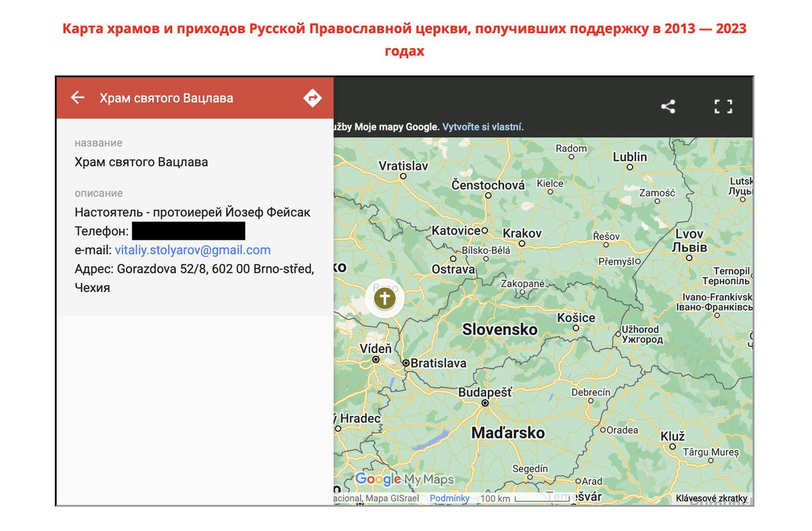Select the church cross marker on the map
Image resolution: width=812 pixels, height=531 pixels.
(384, 298)
